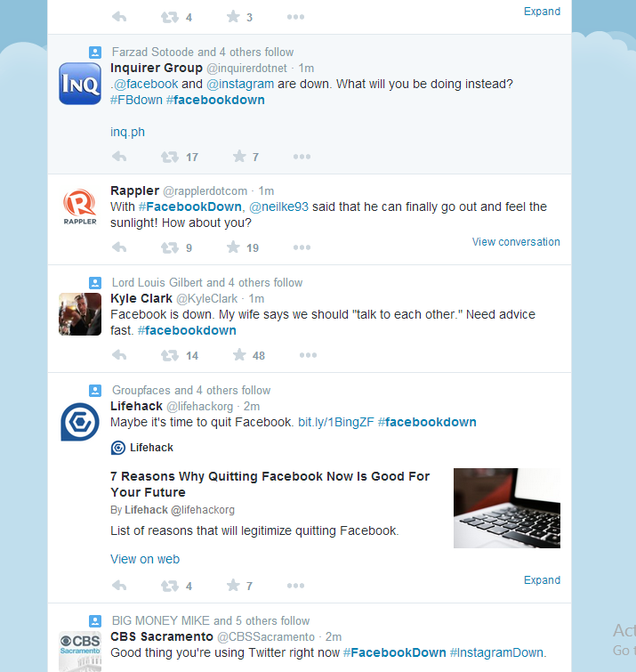Open more options on the topmost tweet
This screenshot has height=672, width=636.
click(x=296, y=17)
